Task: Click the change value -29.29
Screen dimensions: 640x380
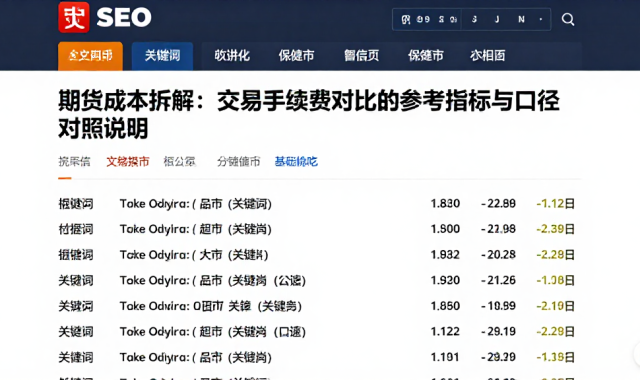Action: click(498, 358)
